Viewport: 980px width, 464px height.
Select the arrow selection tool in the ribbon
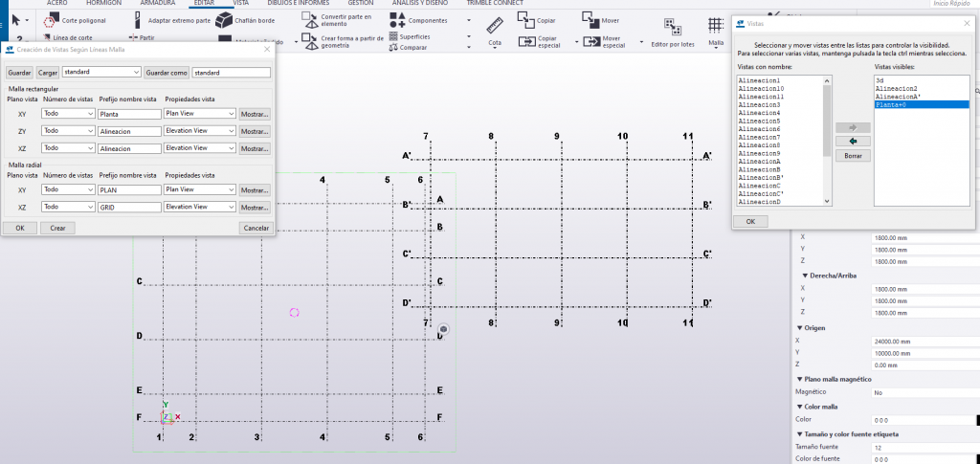click(17, 21)
